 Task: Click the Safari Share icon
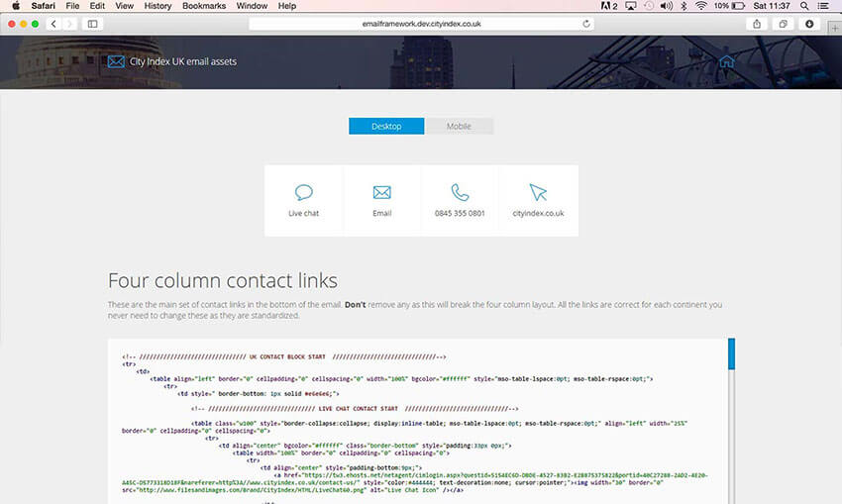758,23
